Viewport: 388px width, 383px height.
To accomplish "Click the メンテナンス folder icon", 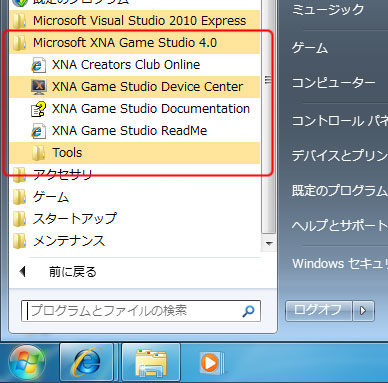I will tap(19, 241).
